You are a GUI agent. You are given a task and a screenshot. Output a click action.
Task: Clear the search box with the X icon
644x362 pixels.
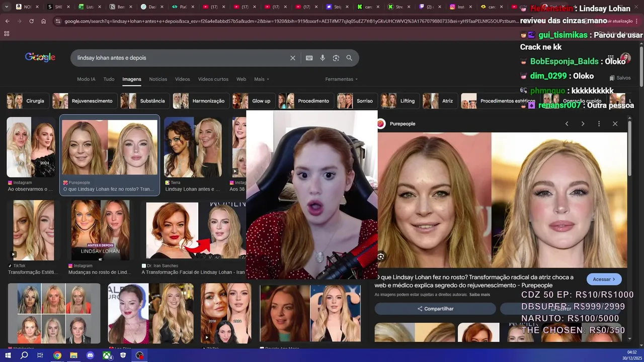coord(293,58)
